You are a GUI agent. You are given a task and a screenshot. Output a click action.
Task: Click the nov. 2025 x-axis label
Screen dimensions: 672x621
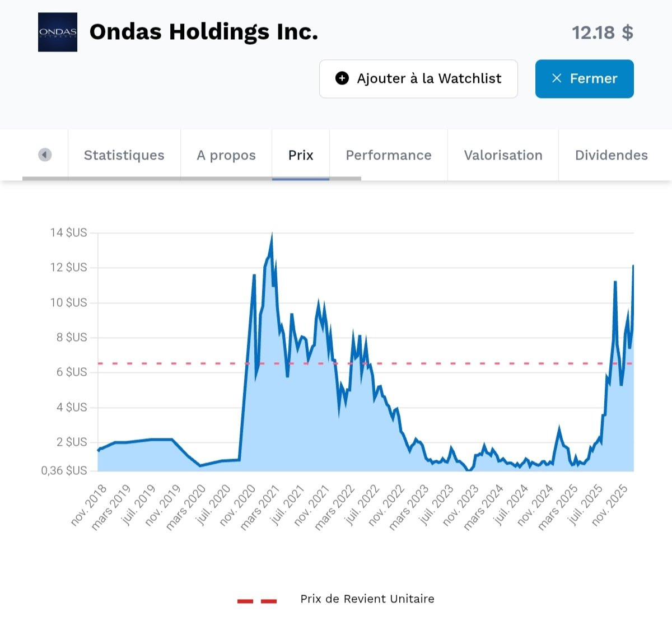click(x=610, y=505)
